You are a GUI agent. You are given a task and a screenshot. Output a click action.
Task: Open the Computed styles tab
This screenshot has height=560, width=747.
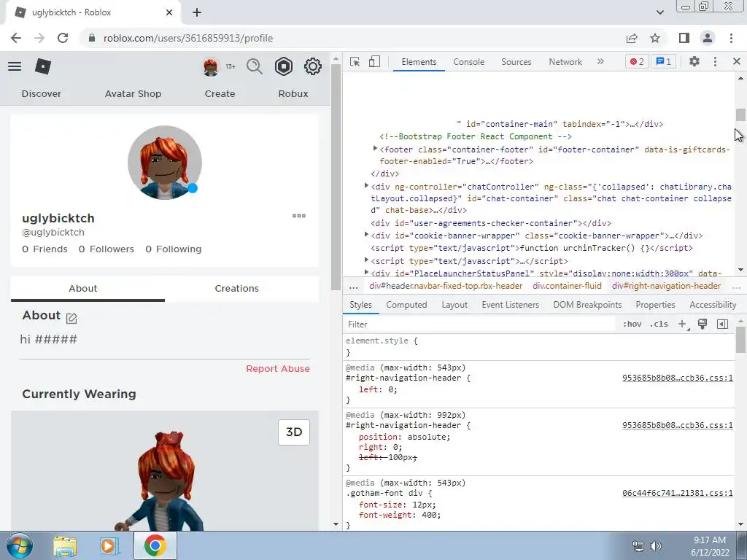(406, 305)
